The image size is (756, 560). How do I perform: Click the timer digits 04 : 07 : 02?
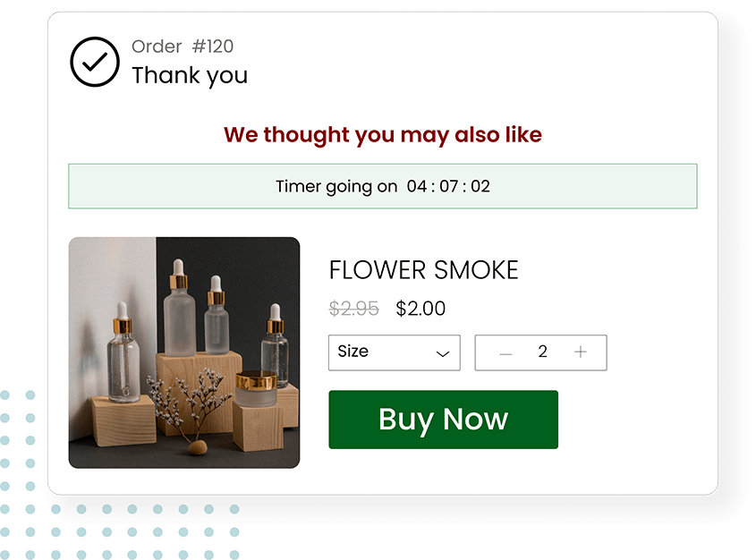[448, 186]
